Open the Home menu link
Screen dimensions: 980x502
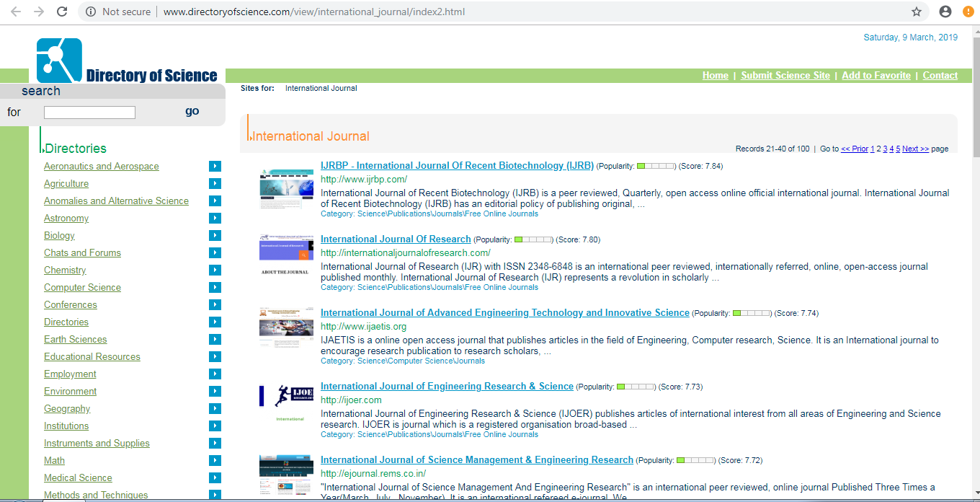click(x=715, y=76)
